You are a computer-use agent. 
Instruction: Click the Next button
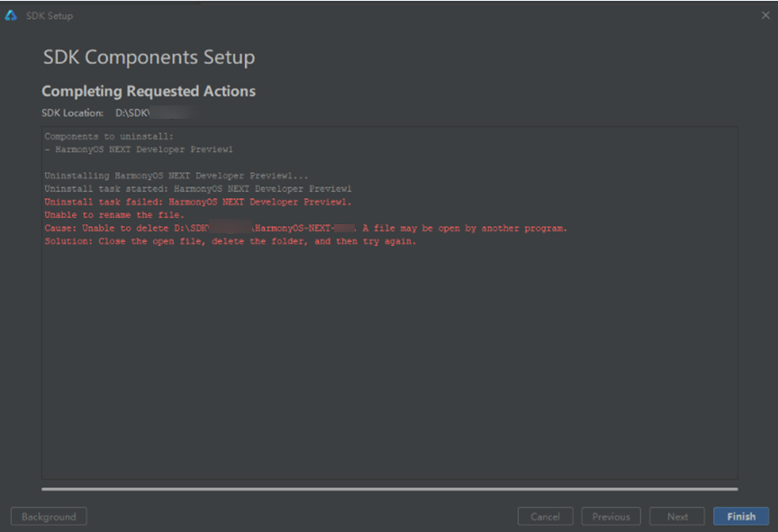[x=677, y=516]
